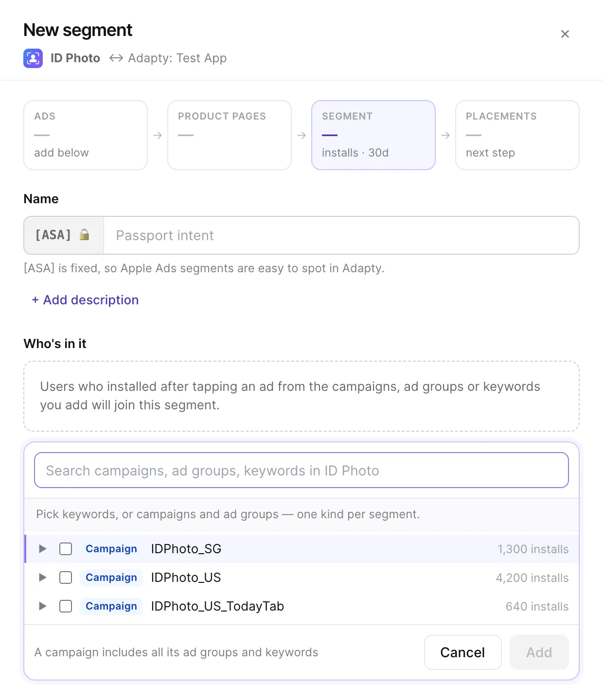Screen dimensions: 603x700
Task: Click the ID Photo app icon
Action: pyautogui.click(x=33, y=58)
